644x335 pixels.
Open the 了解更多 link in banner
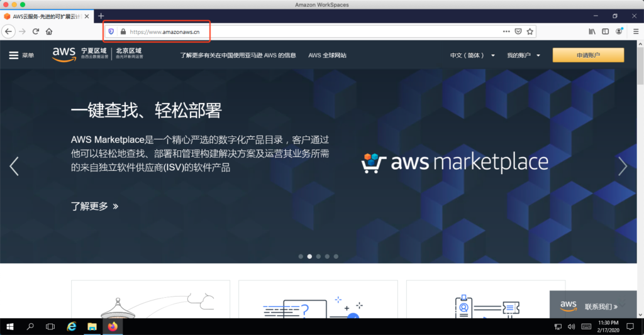pyautogui.click(x=94, y=206)
